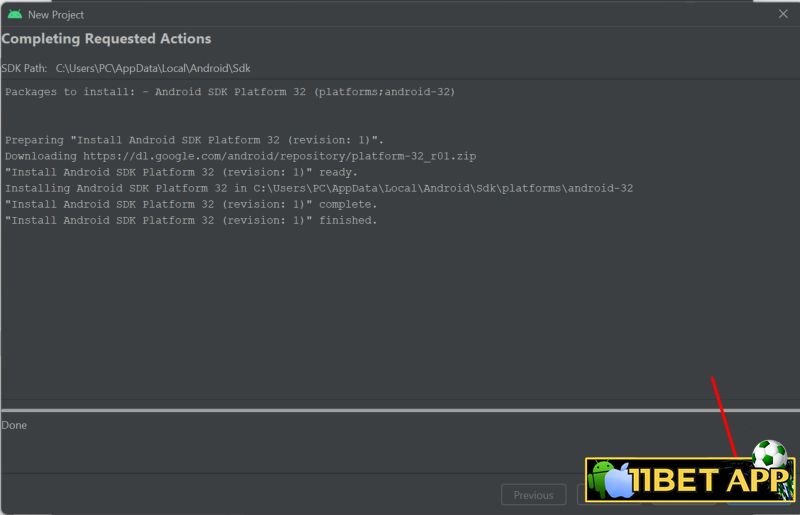
Task: Click the dl.google.com download URL line
Action: click(241, 156)
